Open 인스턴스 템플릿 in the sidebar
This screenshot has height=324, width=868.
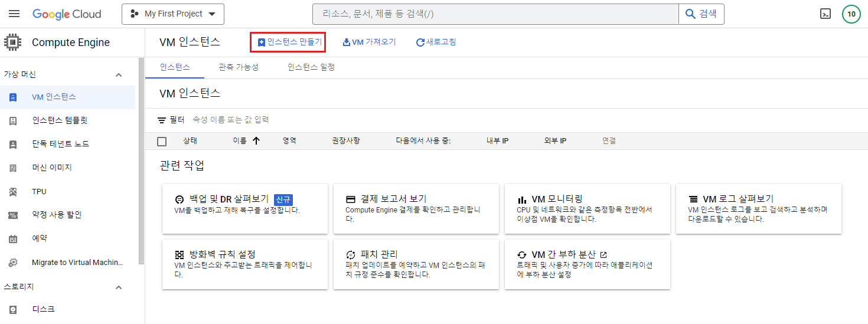pos(67,120)
